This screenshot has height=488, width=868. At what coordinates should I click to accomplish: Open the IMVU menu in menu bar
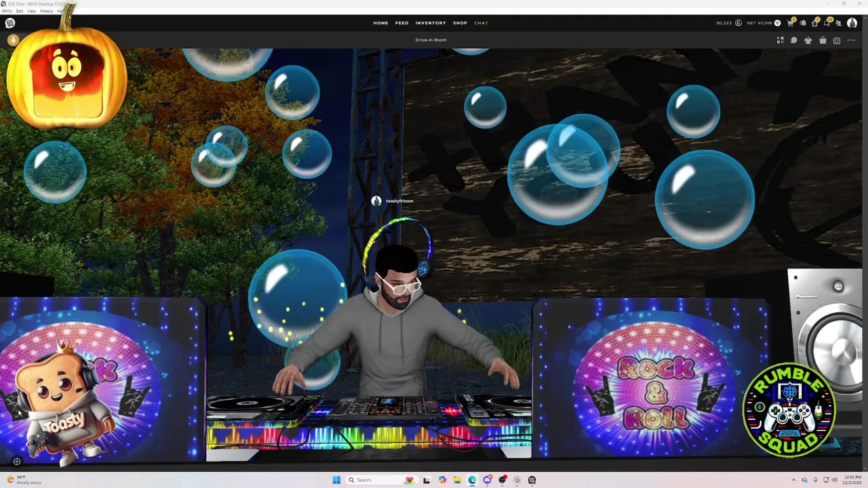tap(7, 11)
